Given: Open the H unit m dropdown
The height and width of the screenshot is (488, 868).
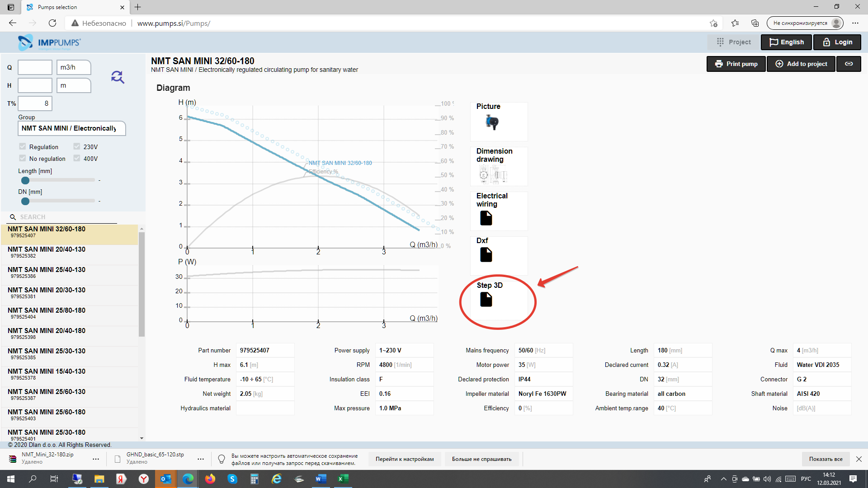Looking at the screenshot, I should [x=74, y=85].
